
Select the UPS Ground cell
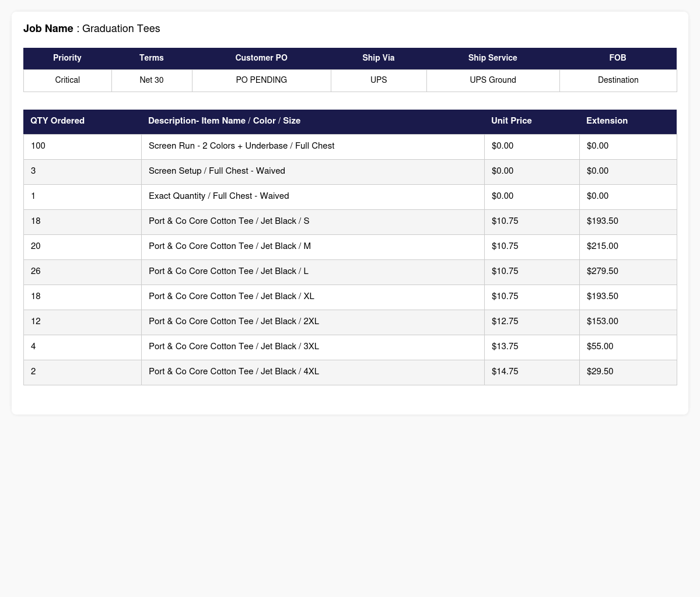[493, 80]
